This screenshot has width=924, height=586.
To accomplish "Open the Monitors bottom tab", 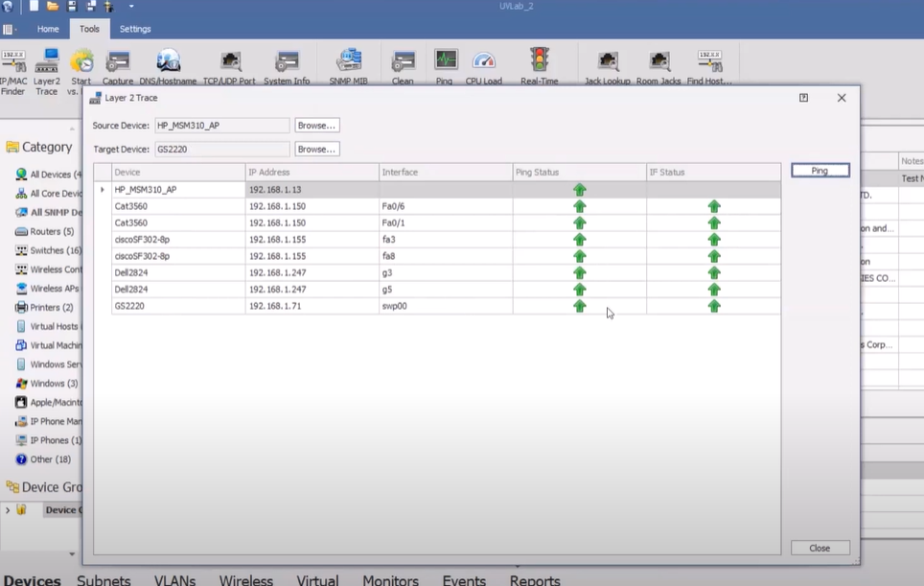I will 391,579.
